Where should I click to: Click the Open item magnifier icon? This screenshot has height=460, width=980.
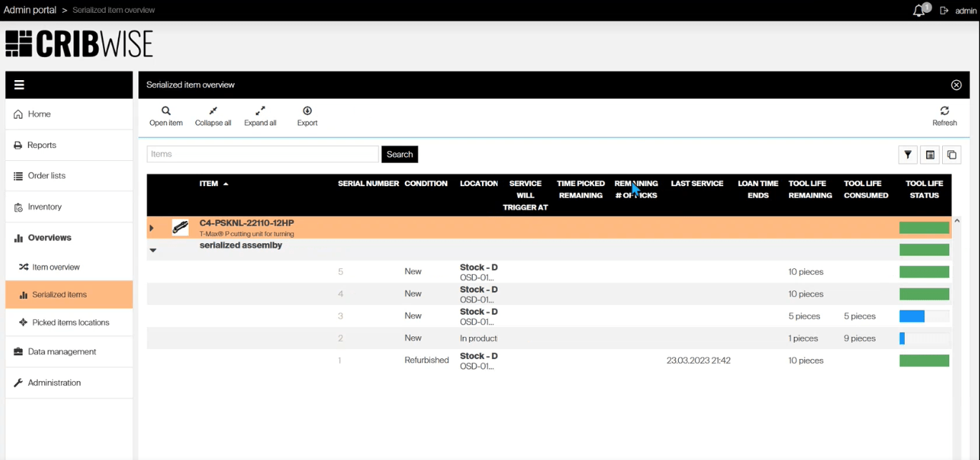166,112
